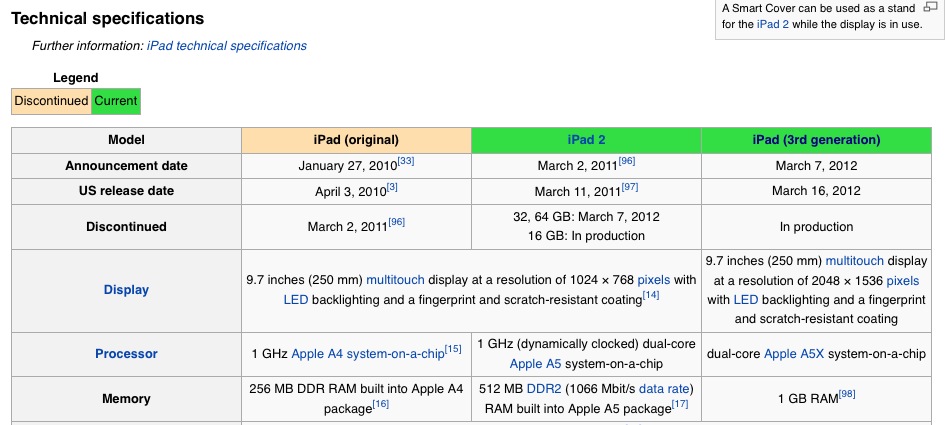Viewport: 951px width, 425px height.
Task: Open the iPad 2 column header link
Action: (586, 140)
